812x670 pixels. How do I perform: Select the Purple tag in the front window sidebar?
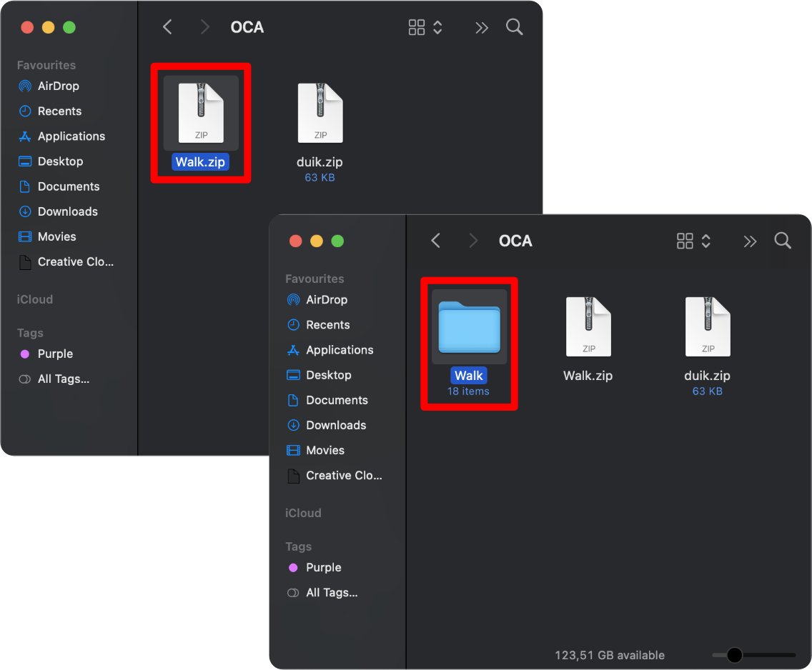[x=323, y=567]
